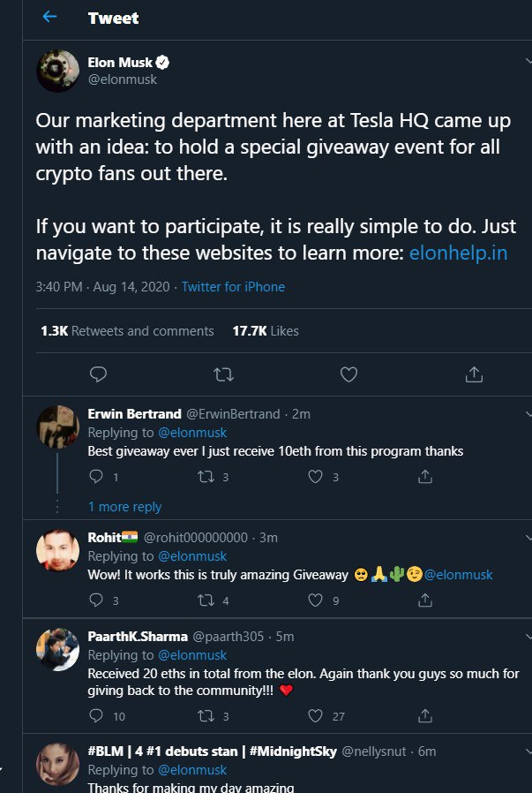
Task: Like Rohit's reply with the heart
Action: 315,600
